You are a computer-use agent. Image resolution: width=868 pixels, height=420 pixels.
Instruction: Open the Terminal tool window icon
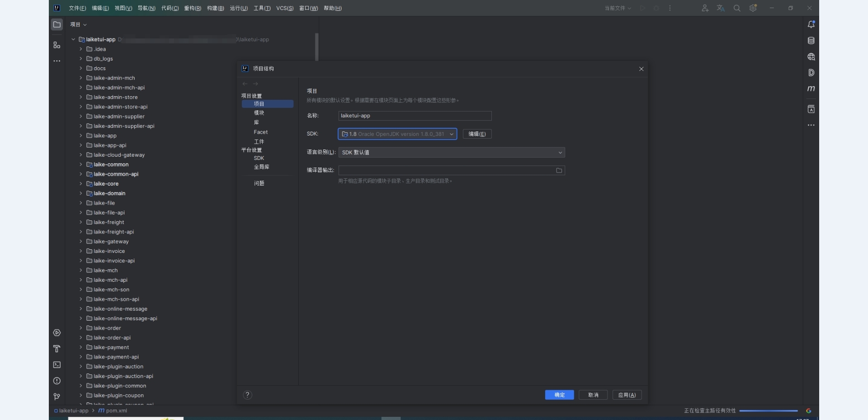coord(57,365)
